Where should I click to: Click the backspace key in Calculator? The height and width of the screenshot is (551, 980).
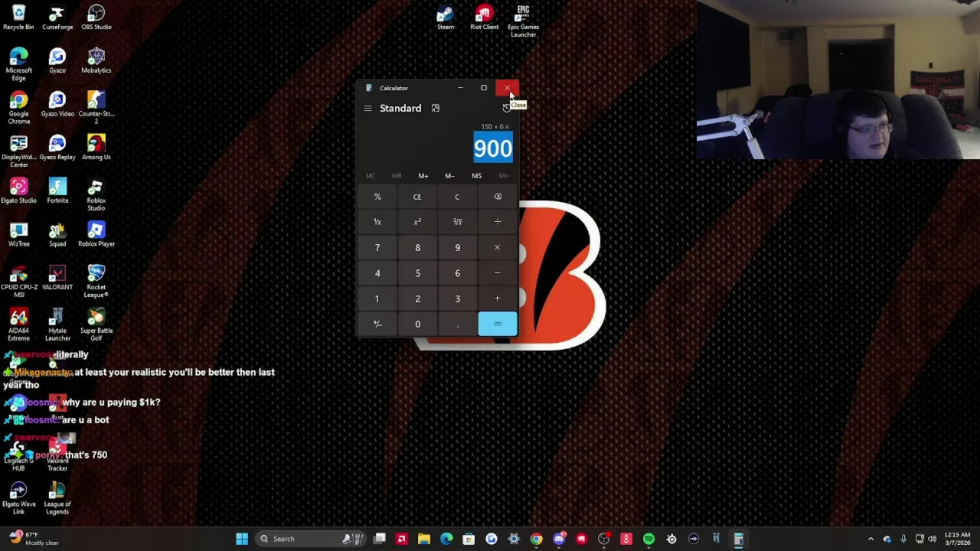click(498, 197)
